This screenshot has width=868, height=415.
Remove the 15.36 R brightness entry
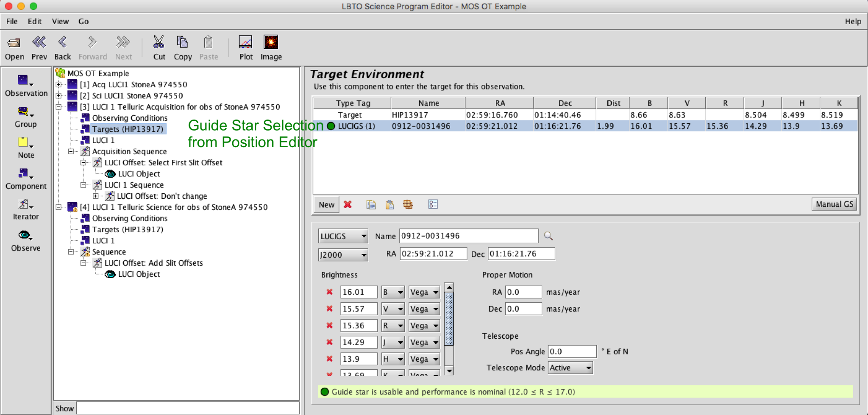tap(329, 326)
